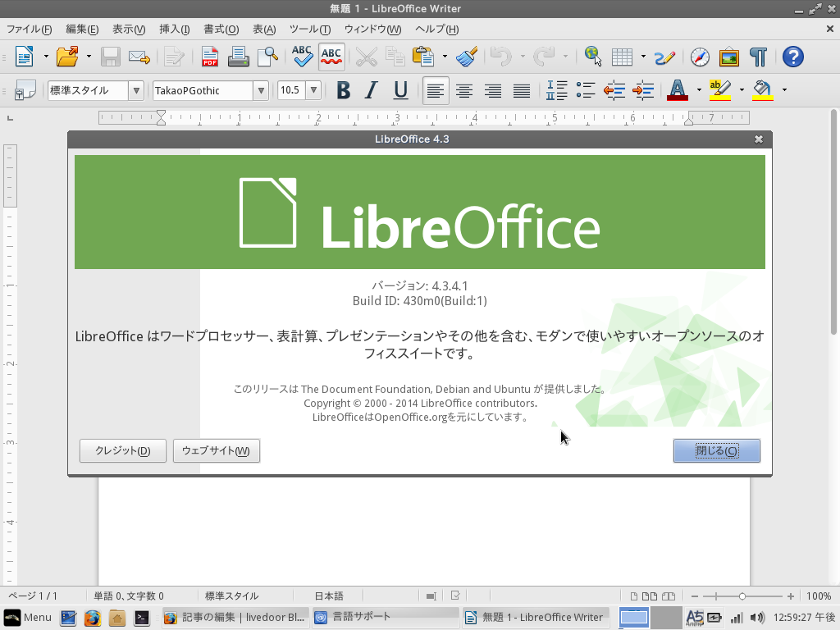Viewport: 840px width, 630px height.
Task: Open the 表示(V) menu
Action: click(129, 29)
